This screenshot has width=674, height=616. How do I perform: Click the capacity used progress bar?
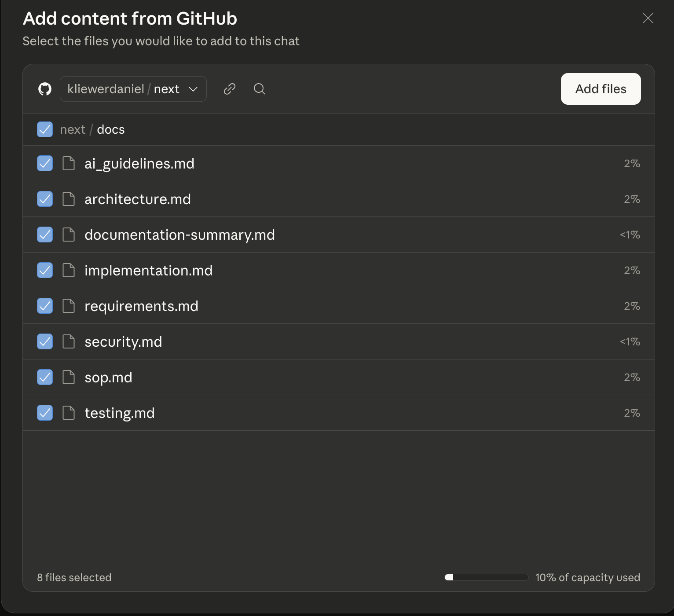(x=486, y=577)
